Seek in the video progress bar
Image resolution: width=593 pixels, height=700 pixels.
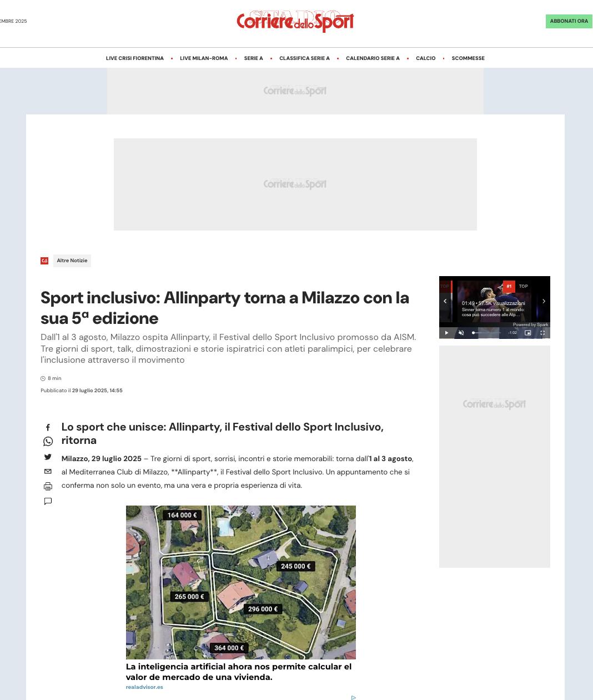click(x=486, y=333)
